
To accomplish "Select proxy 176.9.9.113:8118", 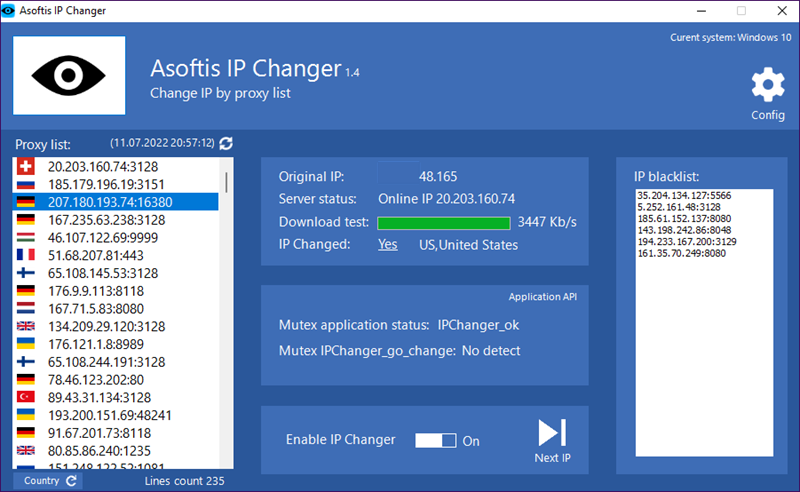I will [115, 291].
